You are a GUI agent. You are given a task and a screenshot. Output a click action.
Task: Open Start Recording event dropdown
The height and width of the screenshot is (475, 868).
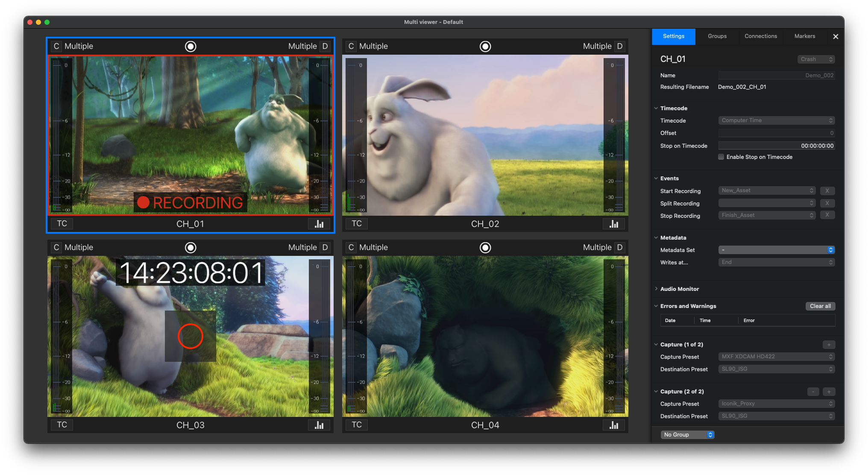tap(767, 191)
